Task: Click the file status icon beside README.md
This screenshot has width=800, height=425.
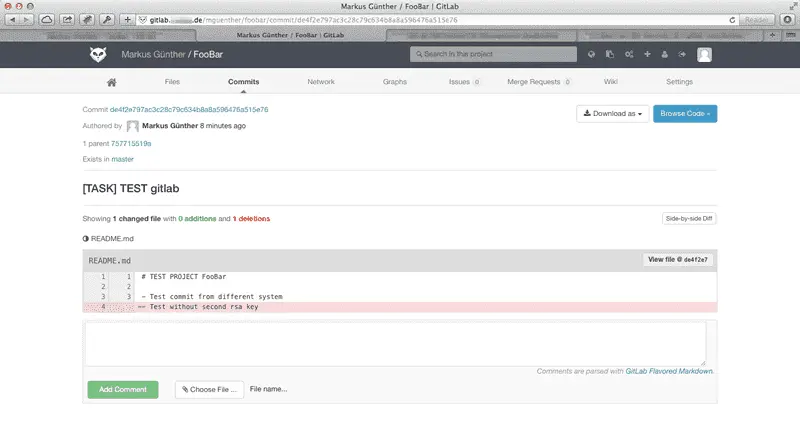Action: pos(86,238)
